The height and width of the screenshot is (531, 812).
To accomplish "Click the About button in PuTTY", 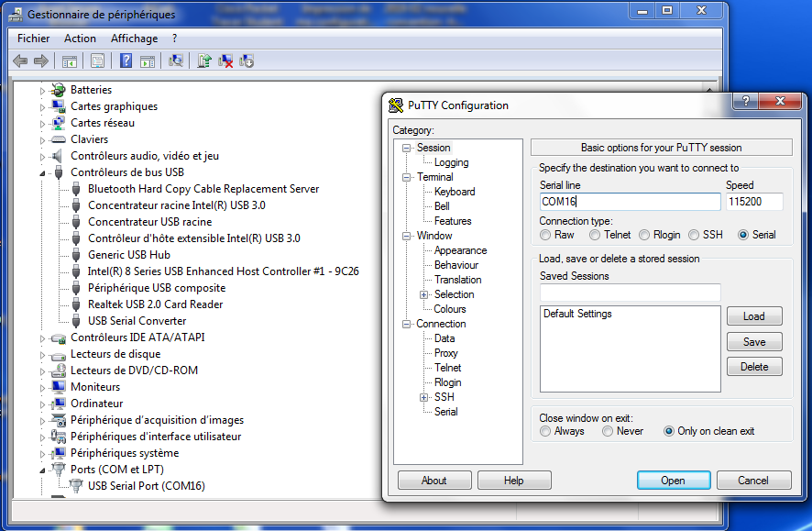I will tap(434, 481).
